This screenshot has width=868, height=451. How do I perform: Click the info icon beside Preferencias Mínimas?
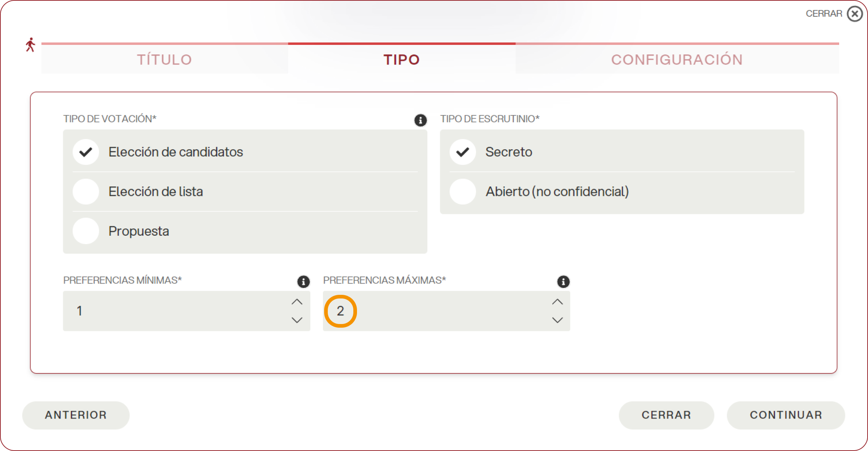303,281
